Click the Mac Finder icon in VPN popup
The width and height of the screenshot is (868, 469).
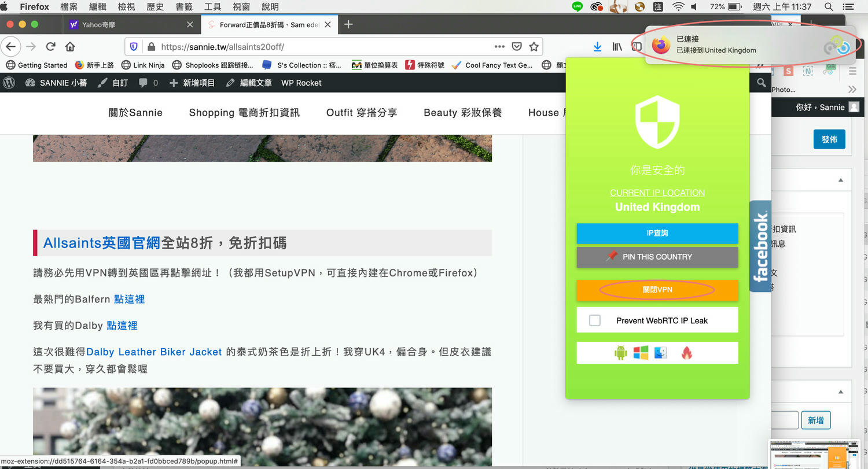coord(660,353)
